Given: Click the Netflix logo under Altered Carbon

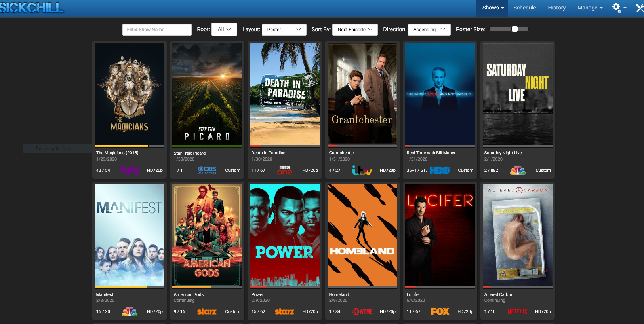Looking at the screenshot, I should [x=518, y=311].
